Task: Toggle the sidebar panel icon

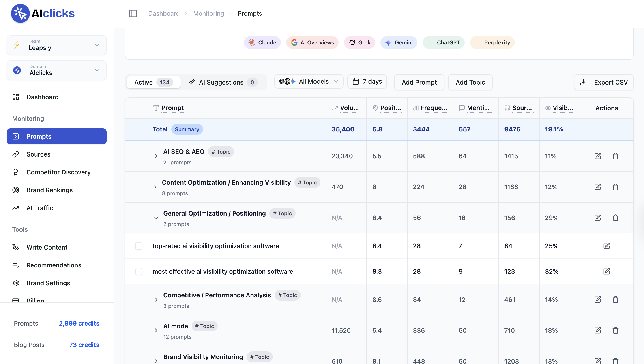Action: [x=133, y=13]
